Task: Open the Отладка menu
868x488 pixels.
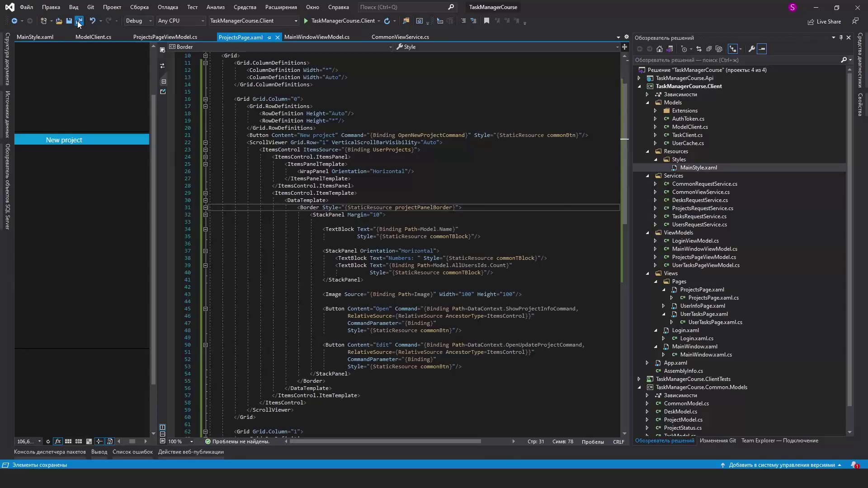Action: (168, 7)
